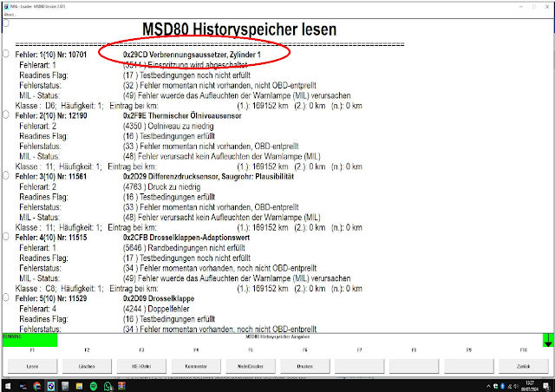The height and width of the screenshot is (392, 555).
Task: Click text 'Fehler: 5(10) Nr: 11529'
Action: coord(51,298)
